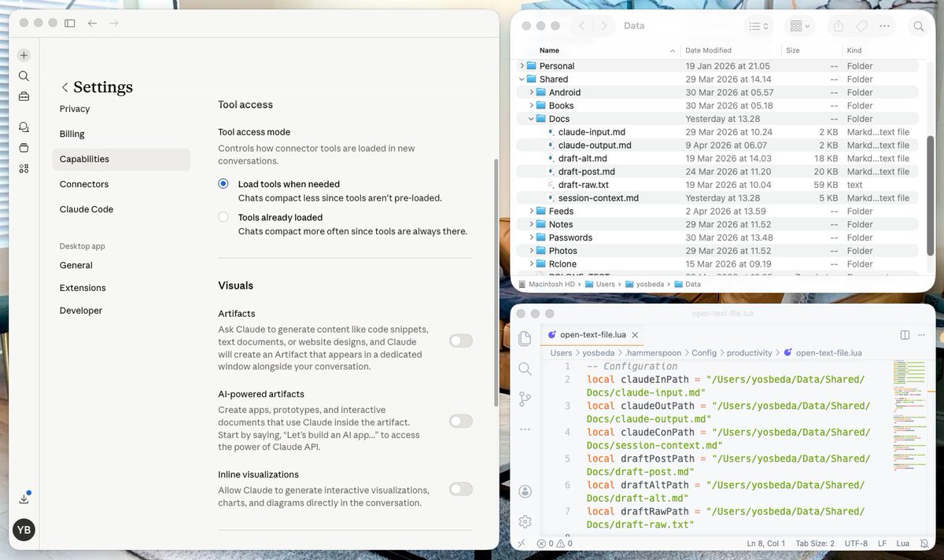The image size is (944, 560).
Task: Select draft-post.md in Finder
Action: [x=586, y=171]
